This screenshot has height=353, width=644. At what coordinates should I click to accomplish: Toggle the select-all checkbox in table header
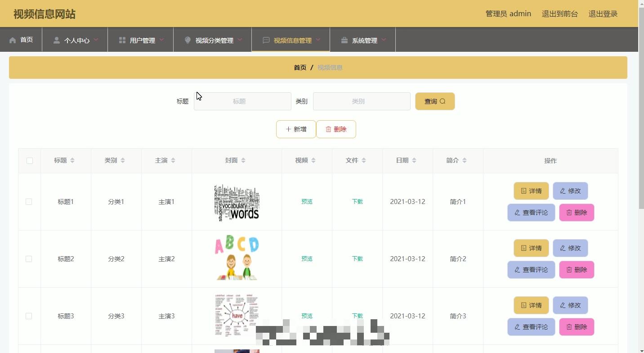coord(29,160)
